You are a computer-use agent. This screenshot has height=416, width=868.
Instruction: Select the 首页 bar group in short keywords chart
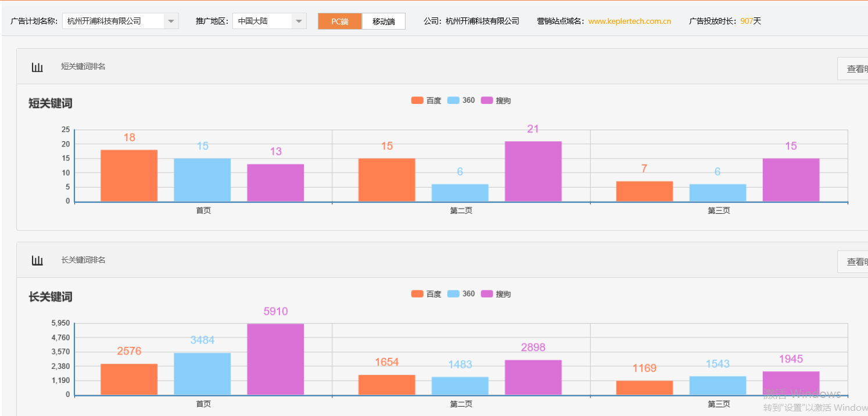pos(203,210)
